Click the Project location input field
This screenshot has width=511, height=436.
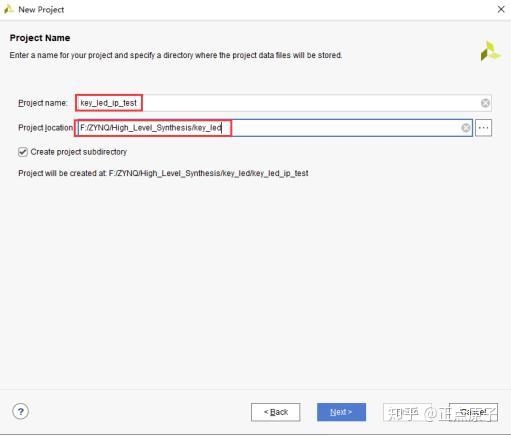274,128
